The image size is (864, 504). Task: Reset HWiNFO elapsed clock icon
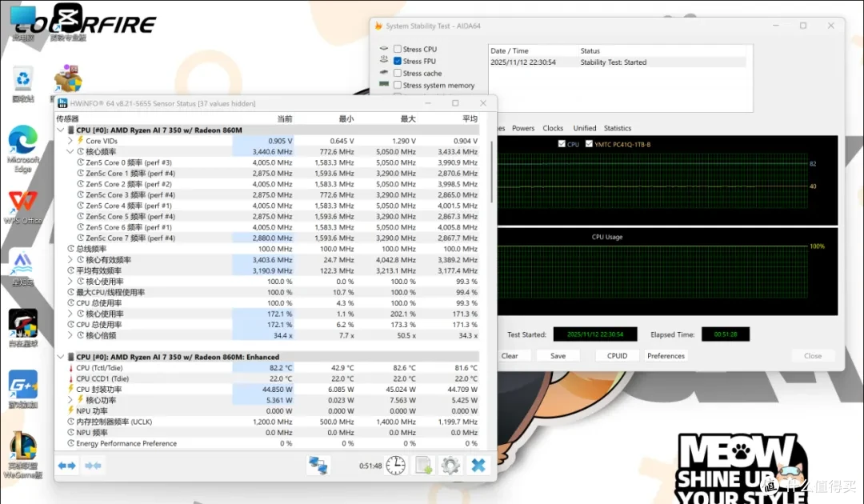[395, 466]
